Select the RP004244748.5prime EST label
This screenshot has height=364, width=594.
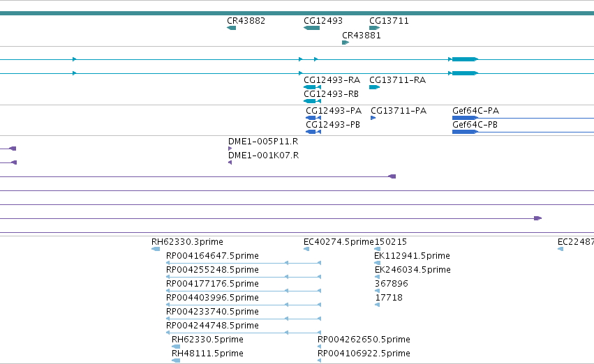pos(212,326)
